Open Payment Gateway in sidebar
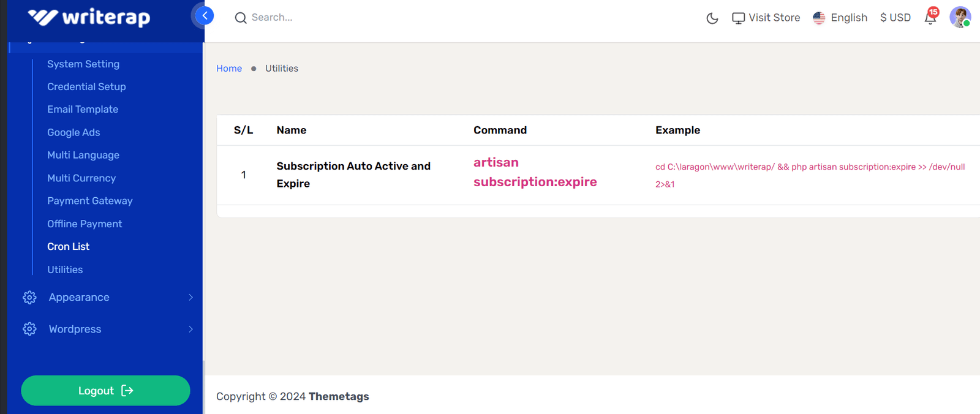The image size is (980, 414). pos(90,201)
